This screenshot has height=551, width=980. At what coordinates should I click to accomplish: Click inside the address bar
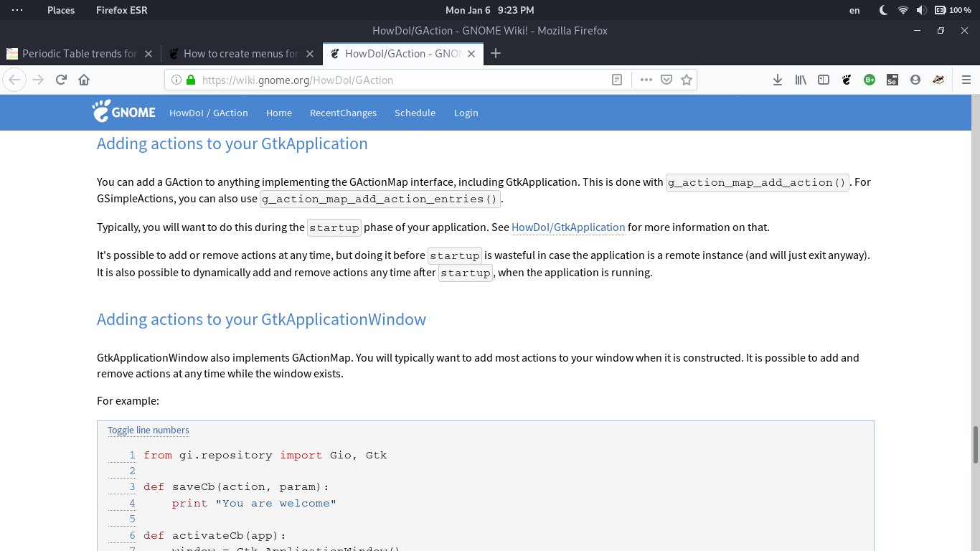(395, 80)
